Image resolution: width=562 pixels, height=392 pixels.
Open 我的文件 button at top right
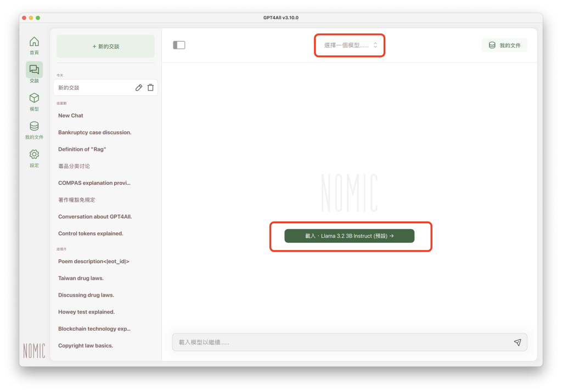coord(504,46)
